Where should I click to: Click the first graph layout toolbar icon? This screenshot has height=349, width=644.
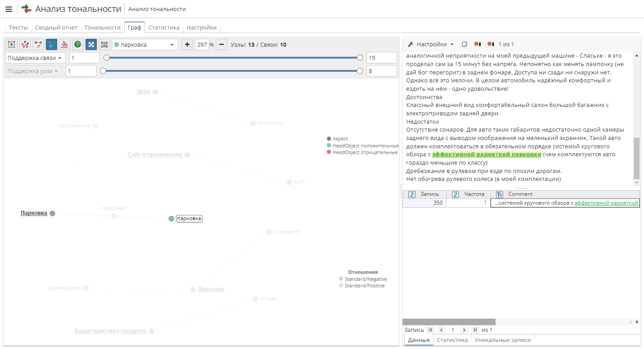[12, 44]
